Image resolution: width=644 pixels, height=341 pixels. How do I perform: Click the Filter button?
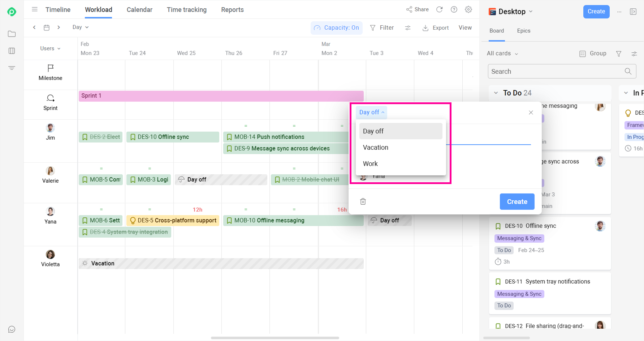(x=382, y=27)
